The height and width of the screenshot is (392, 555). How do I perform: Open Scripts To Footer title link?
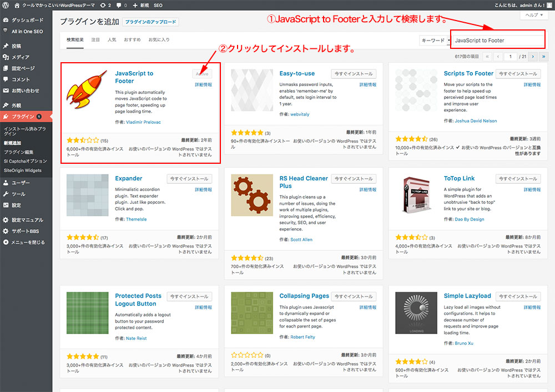pyautogui.click(x=468, y=73)
